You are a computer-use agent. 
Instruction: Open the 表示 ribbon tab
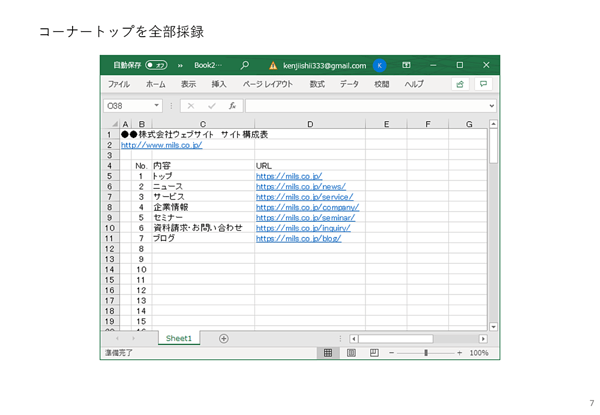coord(188,84)
